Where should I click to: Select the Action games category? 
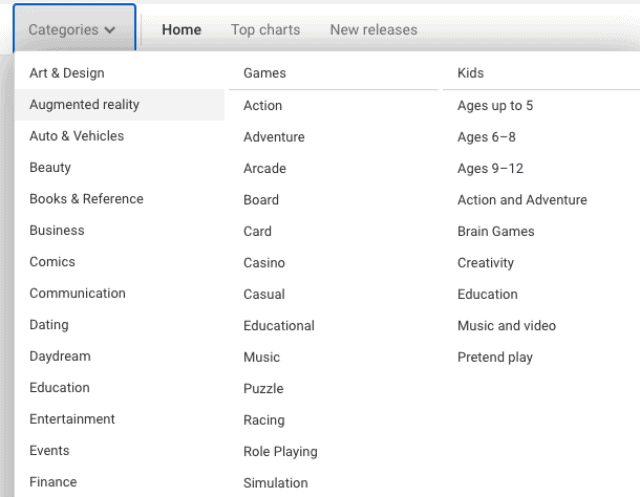(x=262, y=106)
